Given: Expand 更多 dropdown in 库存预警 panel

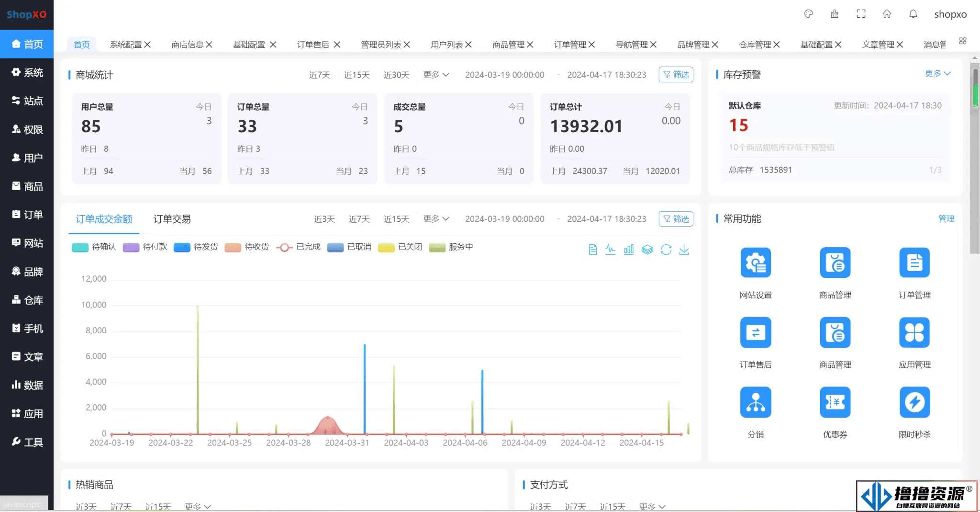Looking at the screenshot, I should [x=937, y=73].
